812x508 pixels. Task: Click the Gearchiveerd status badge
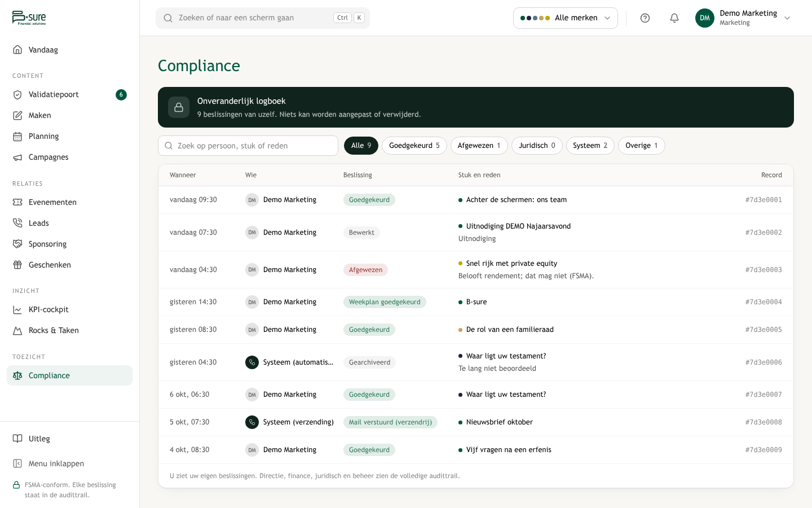tap(369, 362)
